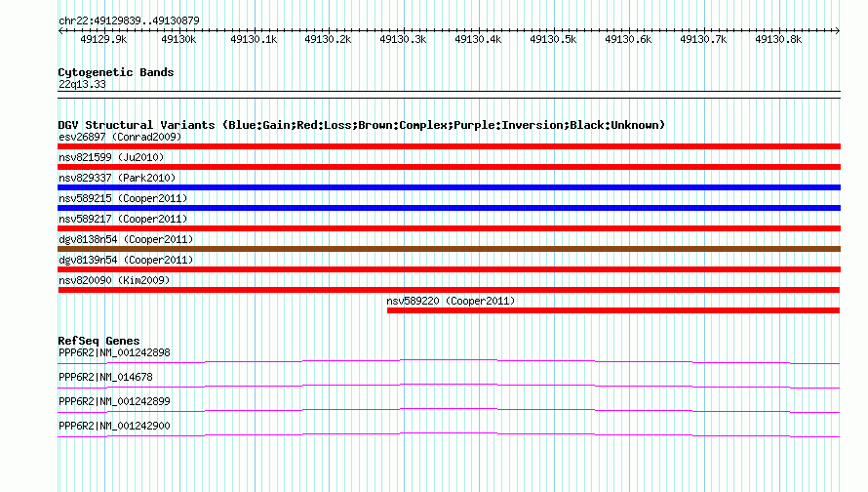Screen dimensions: 868x492
Task: Click the chr22:49129839..49130879 region label
Action: coord(129,20)
